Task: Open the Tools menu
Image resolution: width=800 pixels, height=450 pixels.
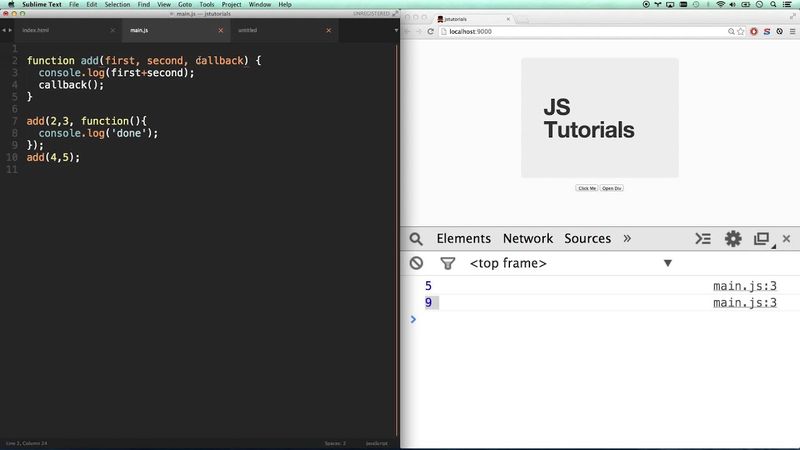Action: tap(207, 5)
